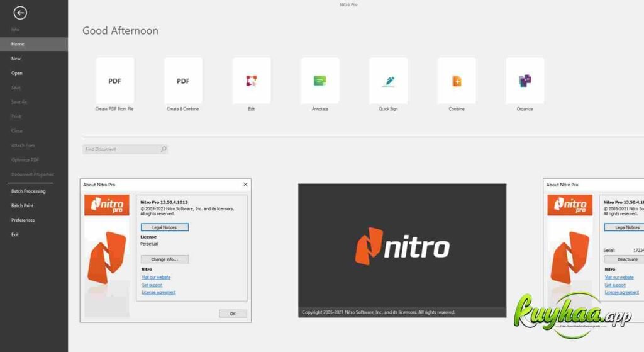
Task: Open the Annotate tile
Action: [320, 81]
